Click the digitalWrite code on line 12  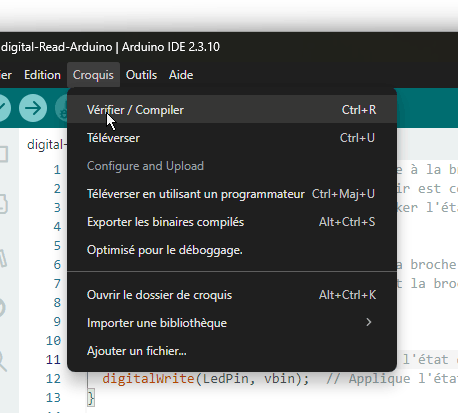pyautogui.click(x=148, y=379)
